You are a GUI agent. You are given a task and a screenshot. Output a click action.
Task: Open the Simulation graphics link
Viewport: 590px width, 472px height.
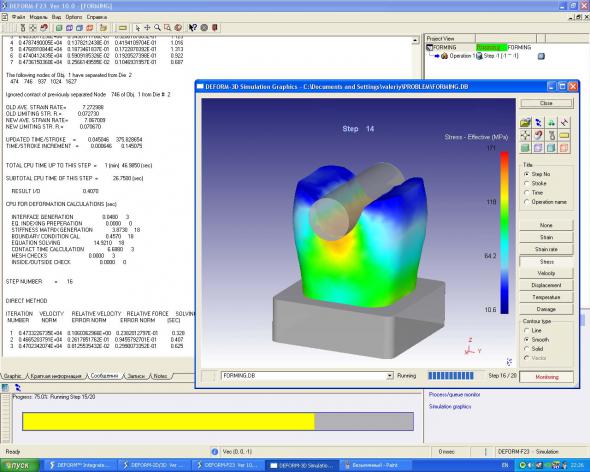pyautogui.click(x=450, y=407)
